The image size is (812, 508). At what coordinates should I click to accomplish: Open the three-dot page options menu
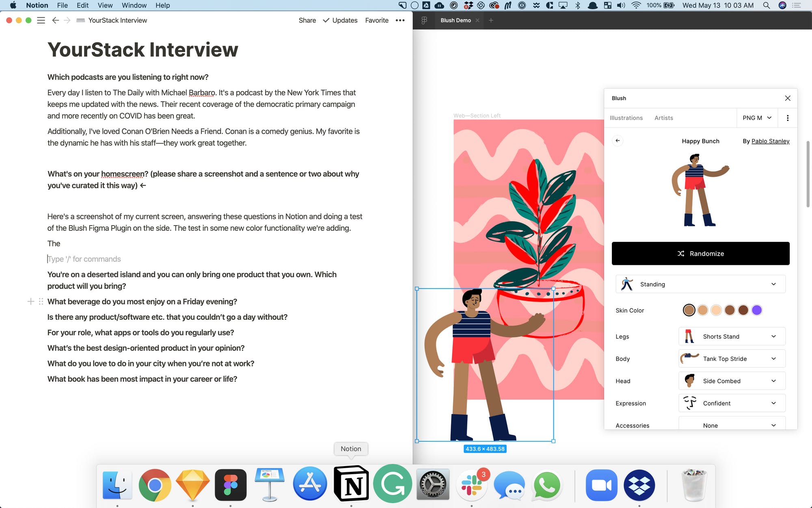click(400, 20)
